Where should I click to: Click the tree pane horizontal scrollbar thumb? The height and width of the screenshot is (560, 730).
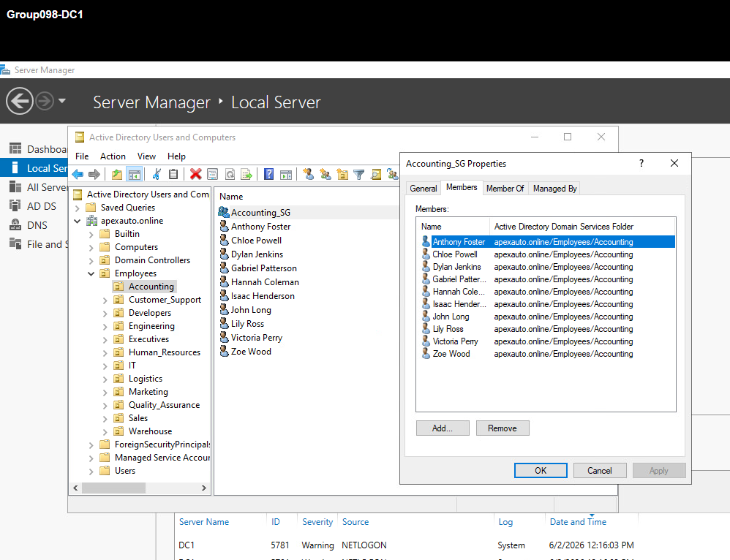113,488
